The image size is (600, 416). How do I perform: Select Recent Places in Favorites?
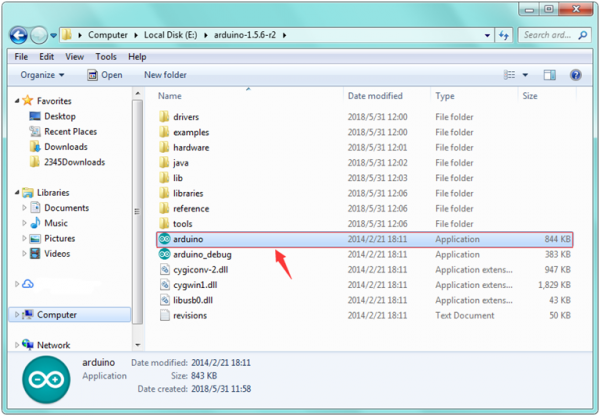[70, 131]
